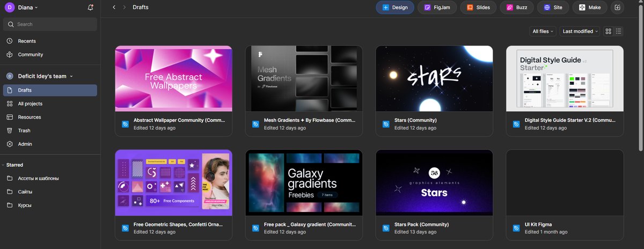Create a new Buzz file
The width and height of the screenshot is (644, 249).
coord(517,8)
